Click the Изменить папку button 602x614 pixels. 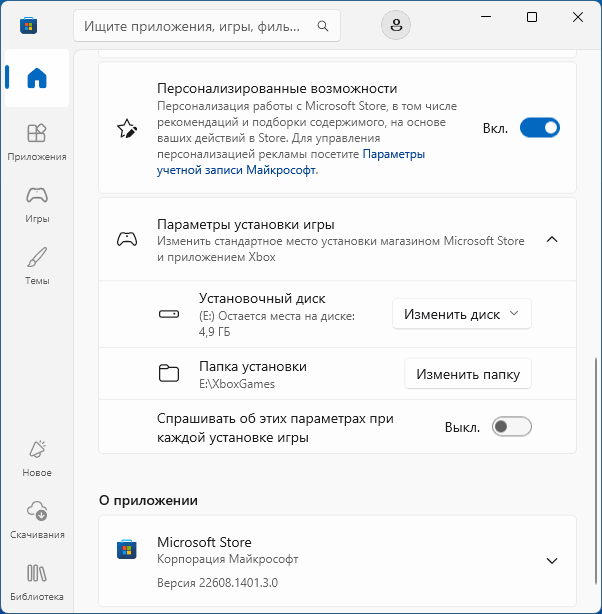tap(468, 374)
